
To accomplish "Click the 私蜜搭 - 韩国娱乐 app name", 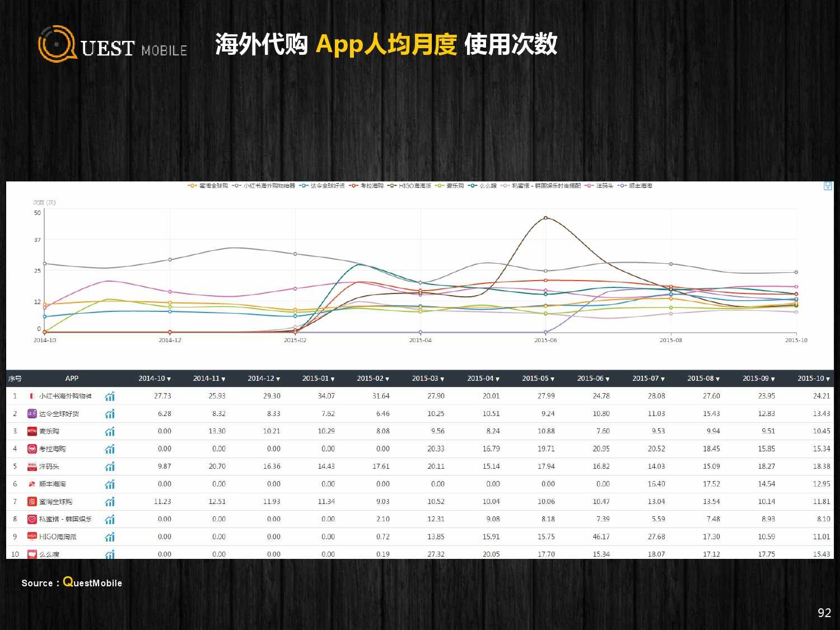I will [x=65, y=519].
